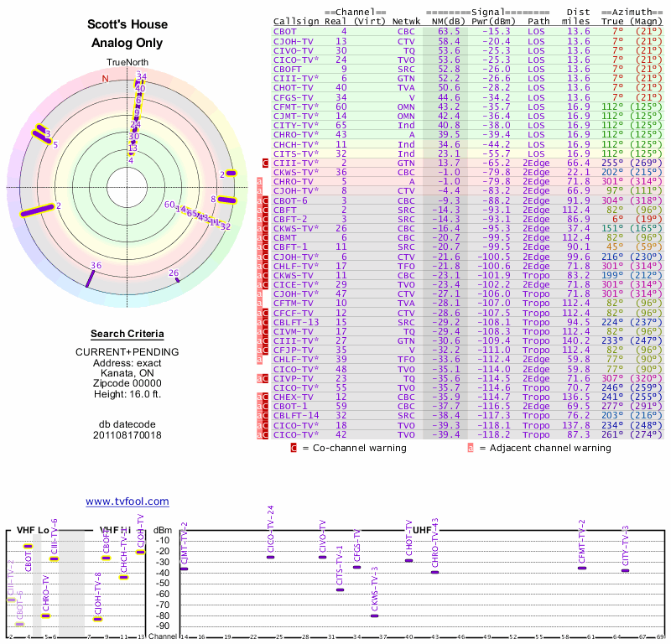The height and width of the screenshot is (644, 671).
Task: Click CITS-TV* callsign in the table
Action: tap(296, 153)
